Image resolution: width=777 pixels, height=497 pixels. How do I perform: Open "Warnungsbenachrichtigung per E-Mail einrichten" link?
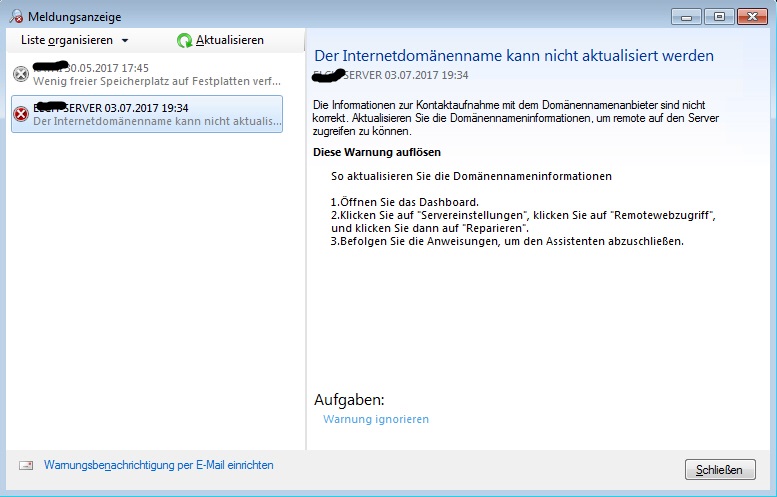158,466
